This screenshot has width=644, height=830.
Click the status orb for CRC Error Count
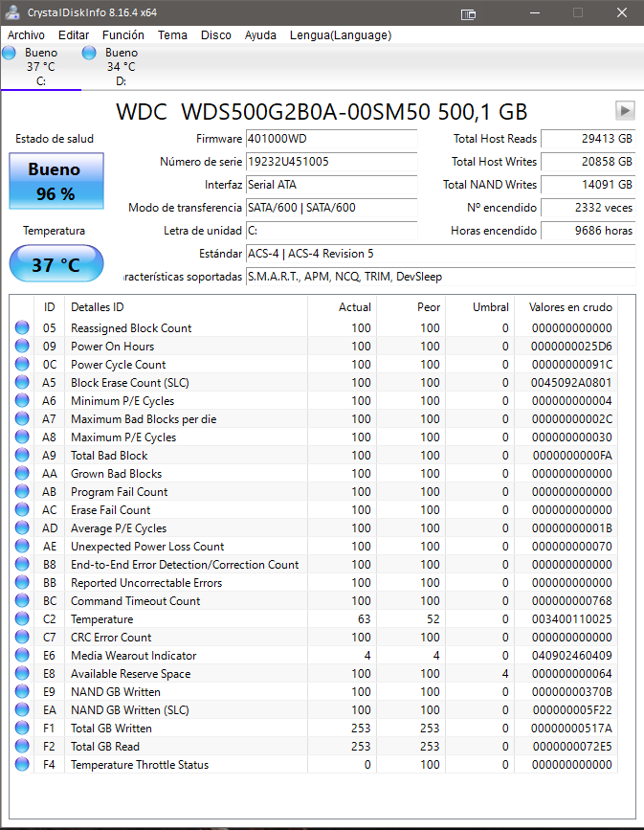point(22,637)
